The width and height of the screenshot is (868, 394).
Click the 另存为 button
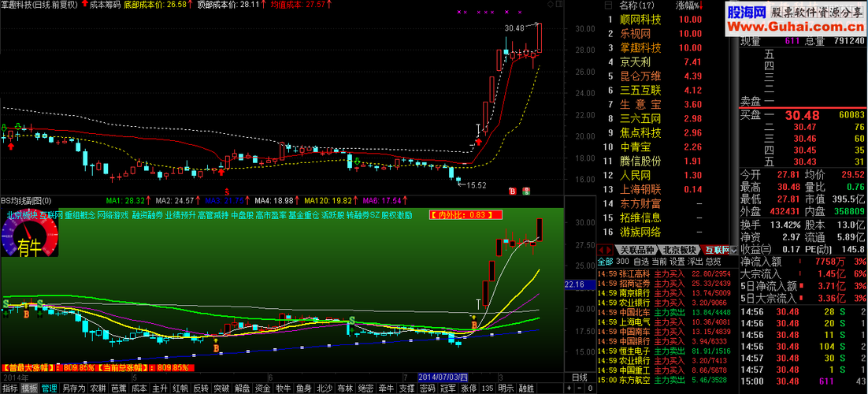(x=74, y=388)
